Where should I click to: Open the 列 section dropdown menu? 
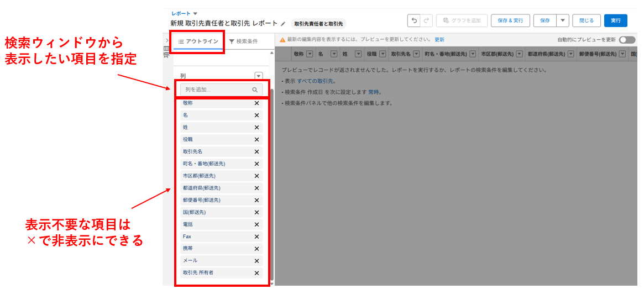click(x=258, y=76)
